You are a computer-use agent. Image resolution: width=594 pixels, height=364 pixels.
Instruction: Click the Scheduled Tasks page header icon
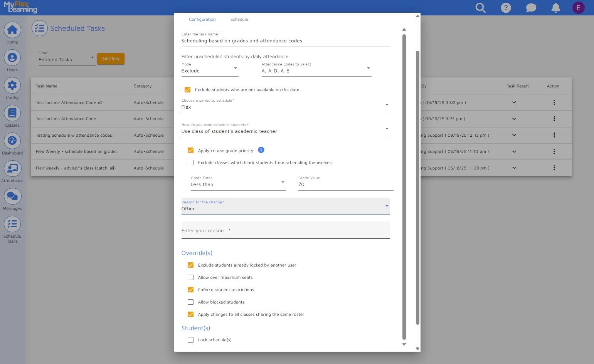(39, 28)
